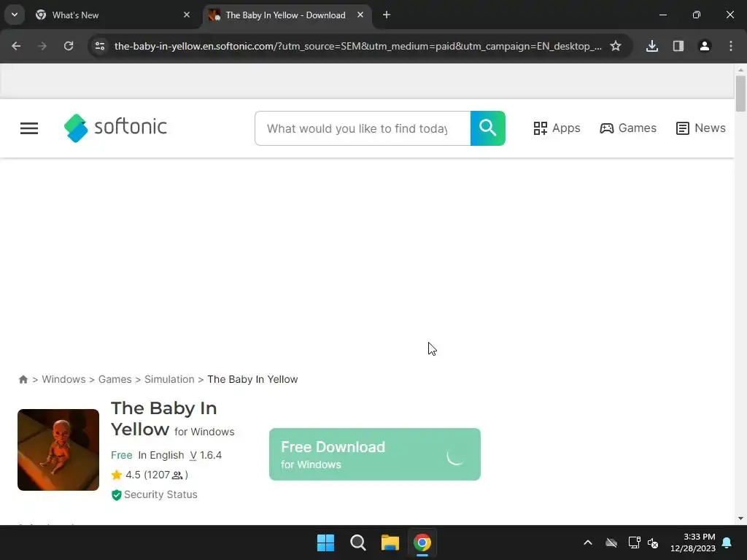Reload the current page
747x560 pixels.
click(69, 46)
